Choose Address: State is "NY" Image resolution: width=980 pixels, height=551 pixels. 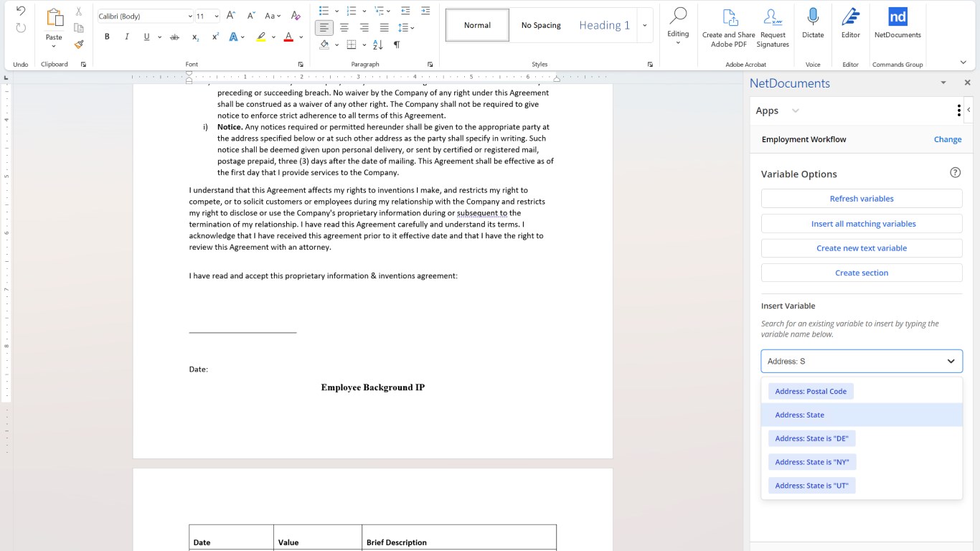point(812,462)
